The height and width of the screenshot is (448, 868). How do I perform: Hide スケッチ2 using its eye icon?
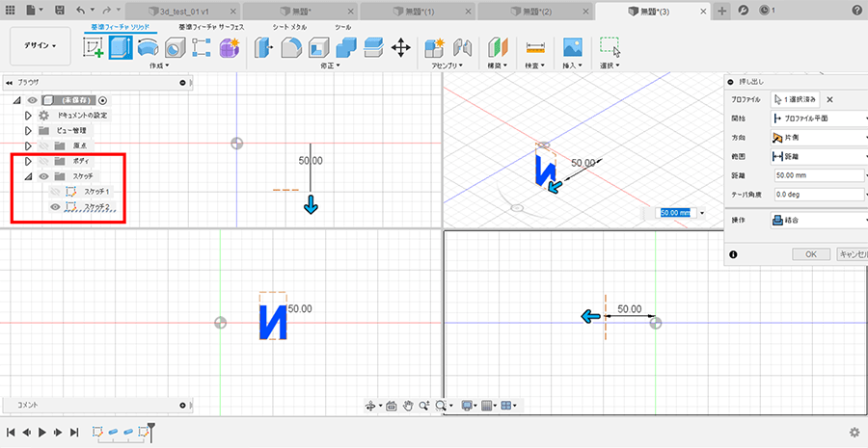(x=55, y=206)
